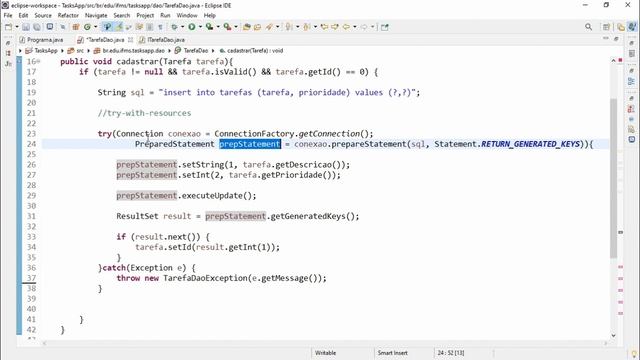Open the dropdown beside the New icon
The height and width of the screenshot is (360, 640).
pyautogui.click(x=17, y=27)
